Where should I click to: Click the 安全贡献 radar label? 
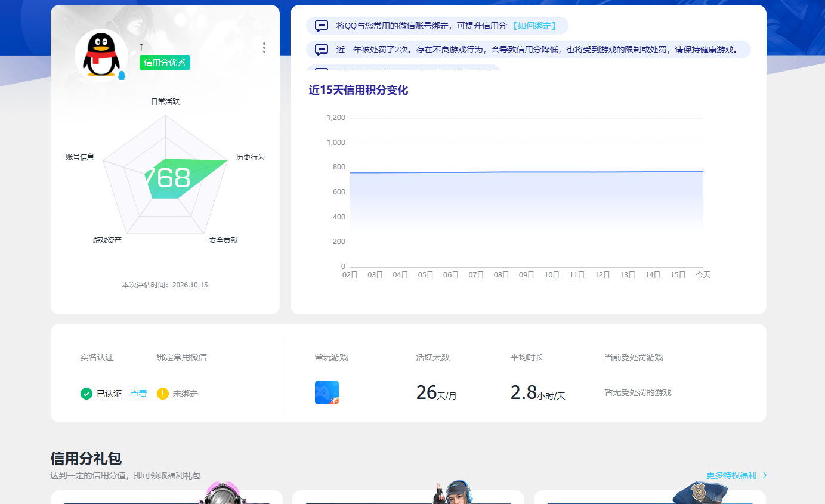223,240
